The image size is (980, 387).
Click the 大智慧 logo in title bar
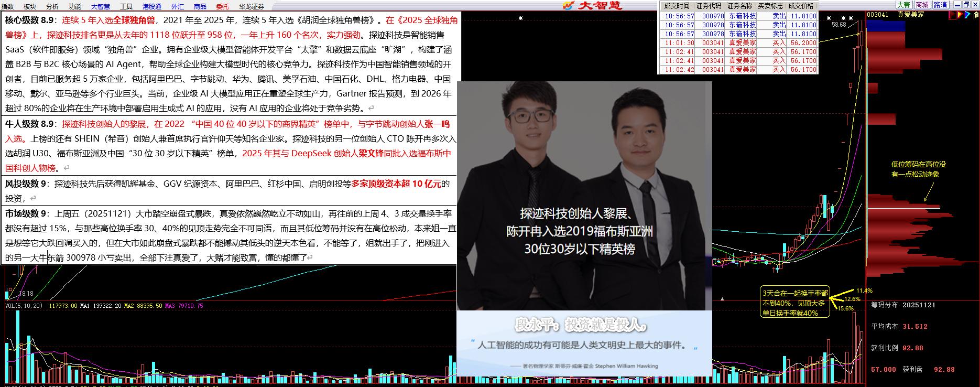592,5
